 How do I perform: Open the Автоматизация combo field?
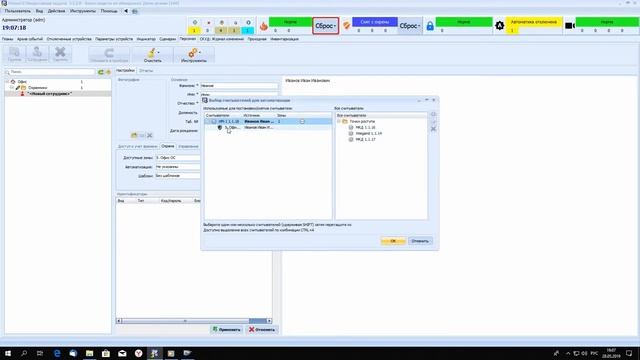click(178, 167)
